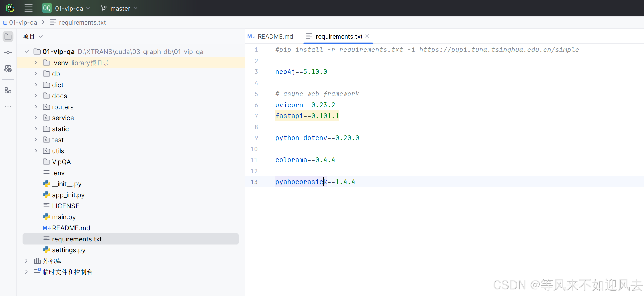Screen dimensions: 644x296
Task: Select app_init.py in project tree
Action: coord(131,195)
